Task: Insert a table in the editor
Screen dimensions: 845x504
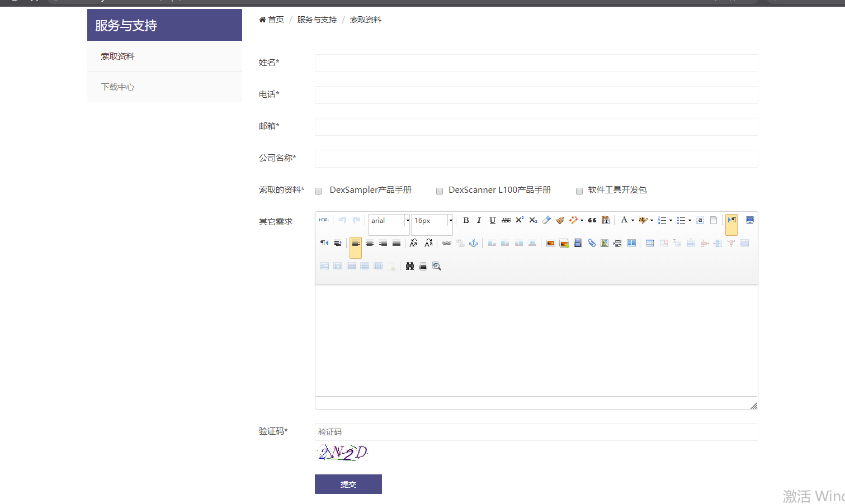Action: click(x=650, y=243)
